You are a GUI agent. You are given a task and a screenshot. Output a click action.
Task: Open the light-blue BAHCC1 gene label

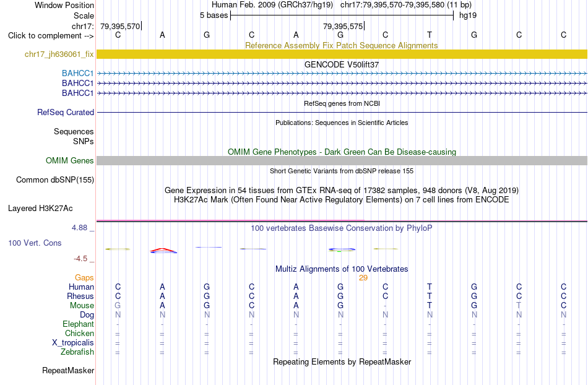click(x=77, y=73)
